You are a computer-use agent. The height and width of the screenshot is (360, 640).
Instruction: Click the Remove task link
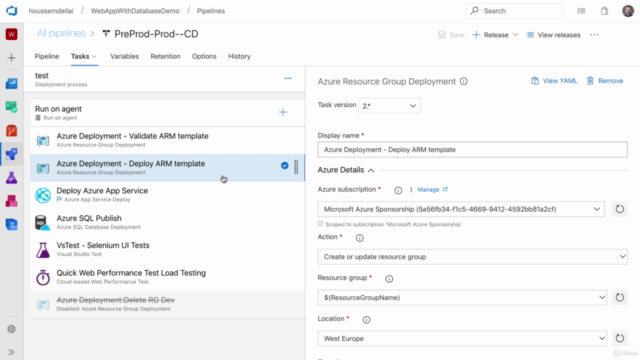click(x=605, y=81)
